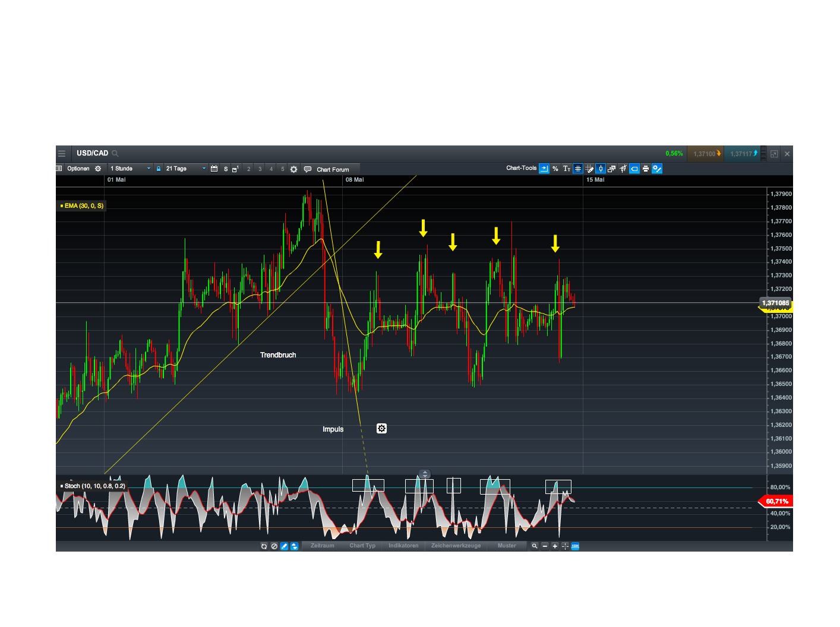Select the percentage scale icon in Chart-Tools
The image size is (840, 627).
555,169
